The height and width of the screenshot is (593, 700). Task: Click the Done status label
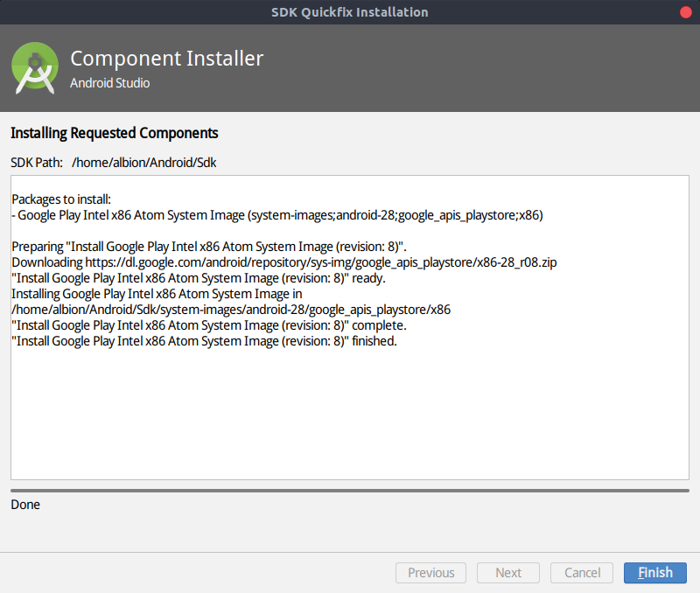tap(25, 505)
